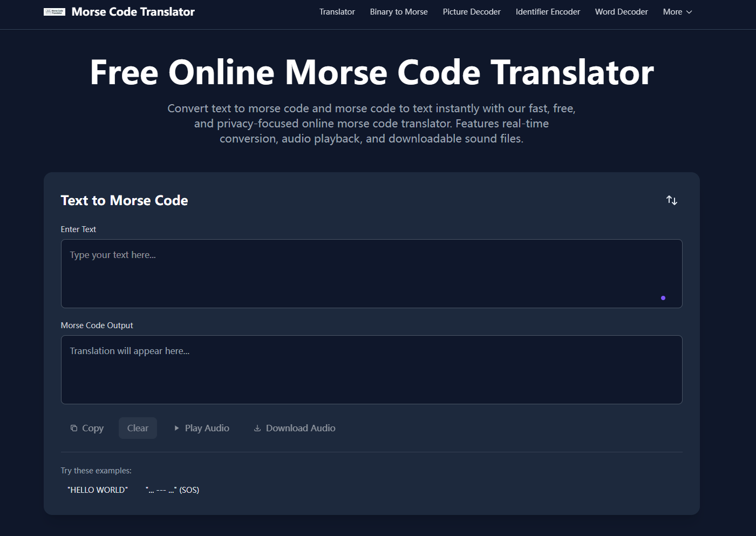
Task: Click the download arrow icon
Action: pyautogui.click(x=257, y=428)
